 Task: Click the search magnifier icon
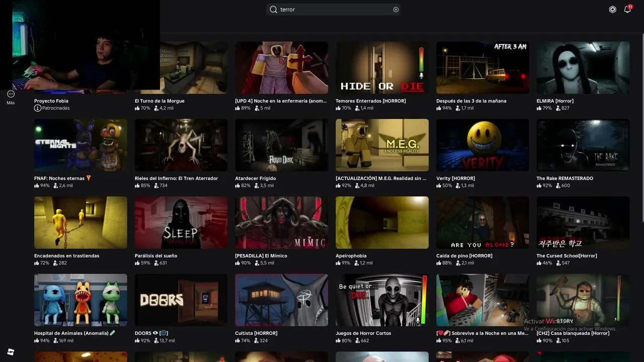tap(273, 10)
